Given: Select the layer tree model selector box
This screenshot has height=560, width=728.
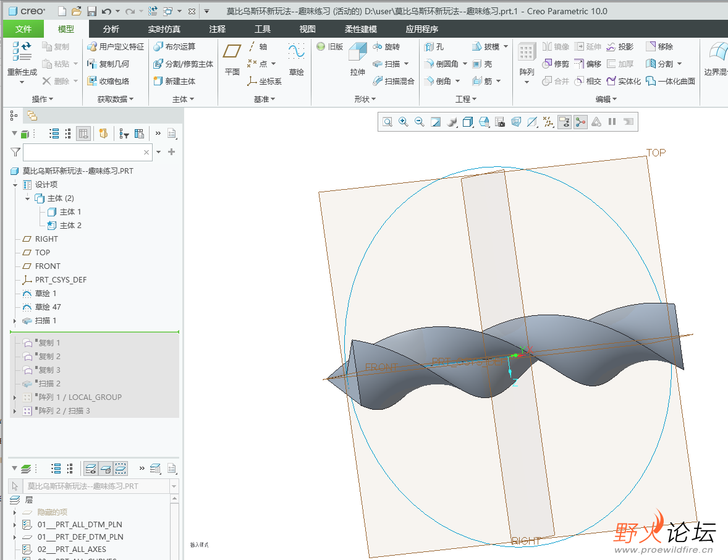Looking at the screenshot, I should pos(93,486).
